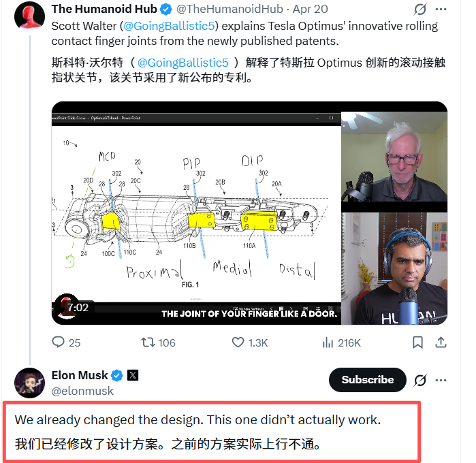
Task: Open The Humanoid Hub avatar
Action: click(30, 16)
